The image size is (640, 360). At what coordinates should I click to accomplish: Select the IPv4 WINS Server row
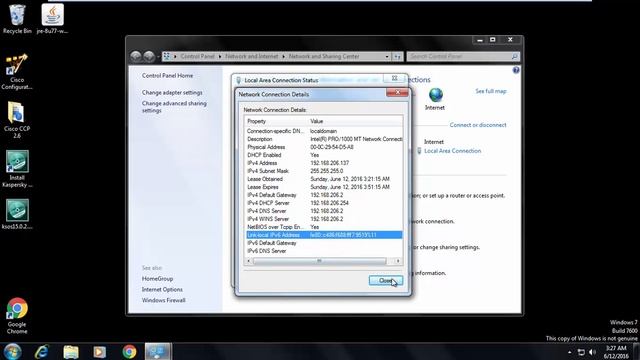click(324, 219)
